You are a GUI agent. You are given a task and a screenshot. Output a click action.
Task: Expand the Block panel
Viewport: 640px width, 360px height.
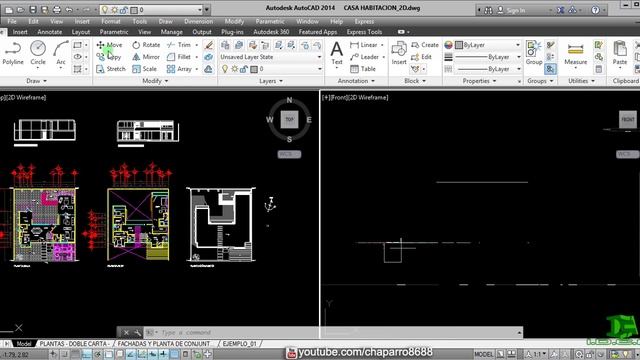pos(415,81)
